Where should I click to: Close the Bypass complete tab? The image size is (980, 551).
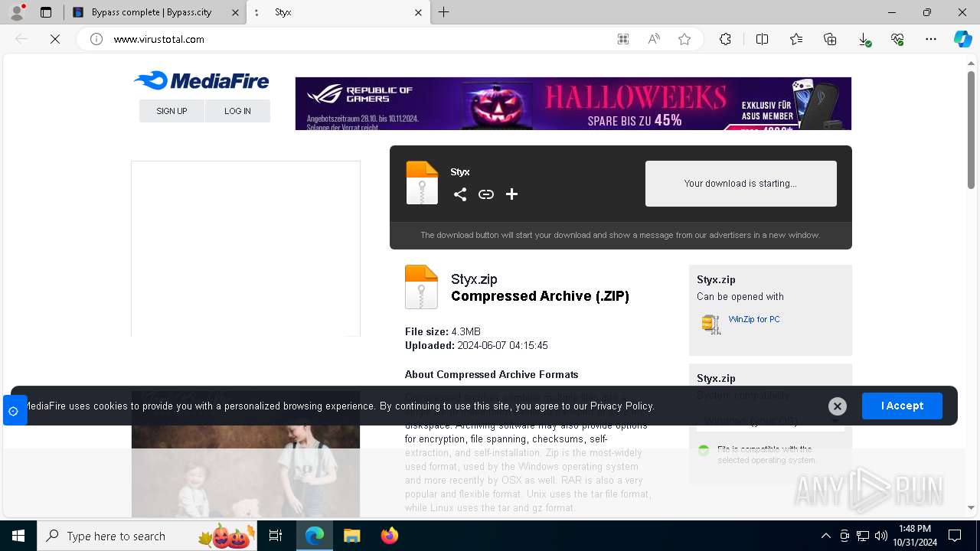[235, 12]
